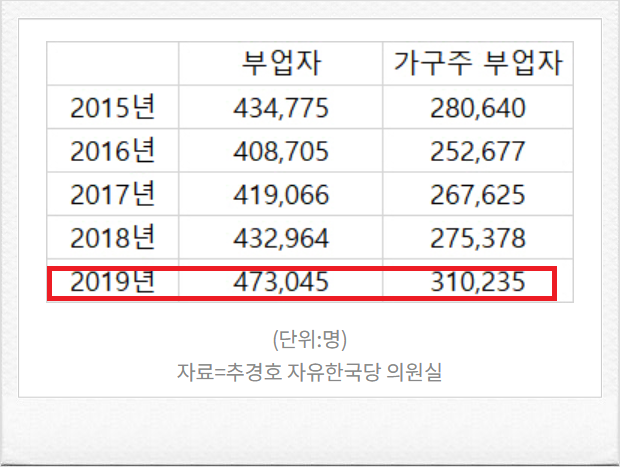620x467 pixels.
Task: Select the value 434,775
Action: tap(281, 108)
